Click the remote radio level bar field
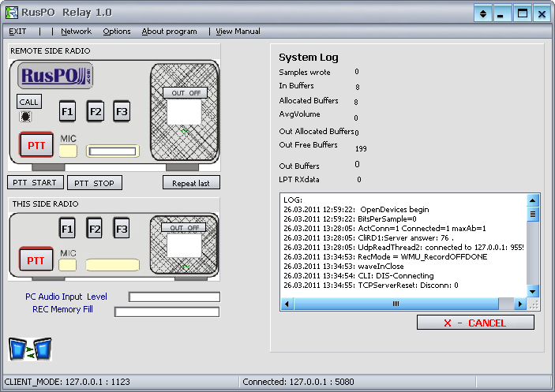 coord(113,151)
